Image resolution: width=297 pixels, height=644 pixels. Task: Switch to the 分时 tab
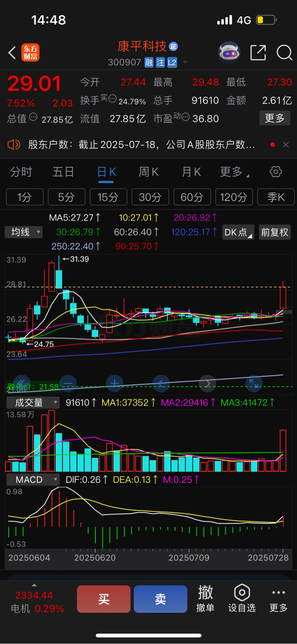coord(21,172)
